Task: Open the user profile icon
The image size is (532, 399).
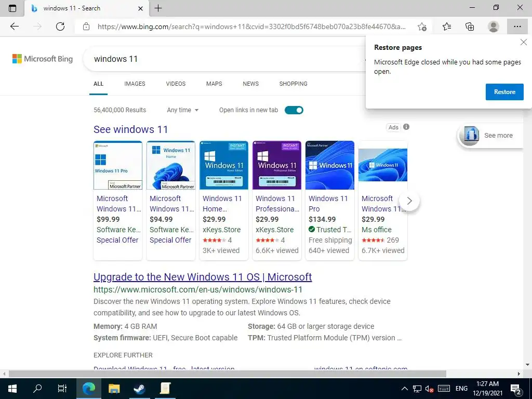Action: 494,26
